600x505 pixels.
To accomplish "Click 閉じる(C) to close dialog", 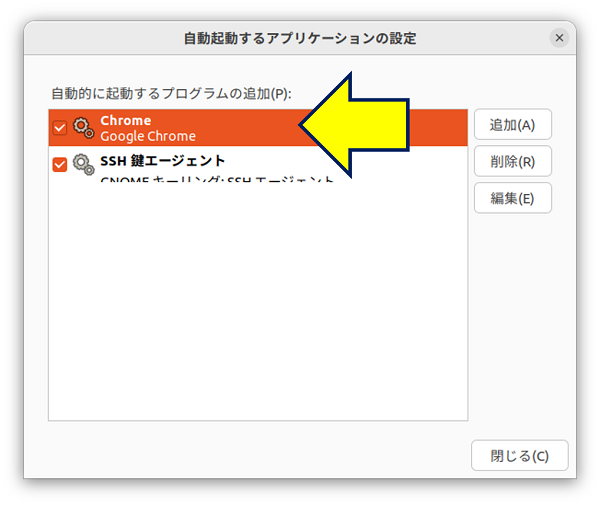I will pos(520,455).
